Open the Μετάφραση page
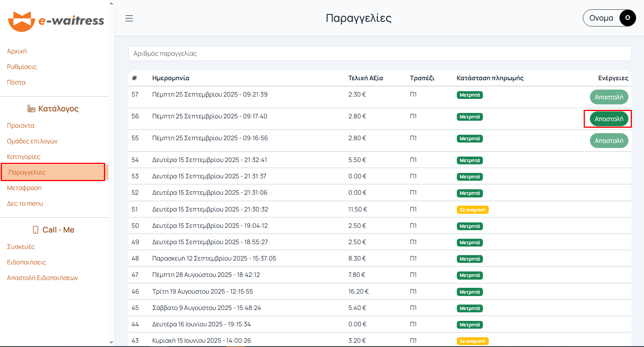644x347 pixels. [x=24, y=188]
